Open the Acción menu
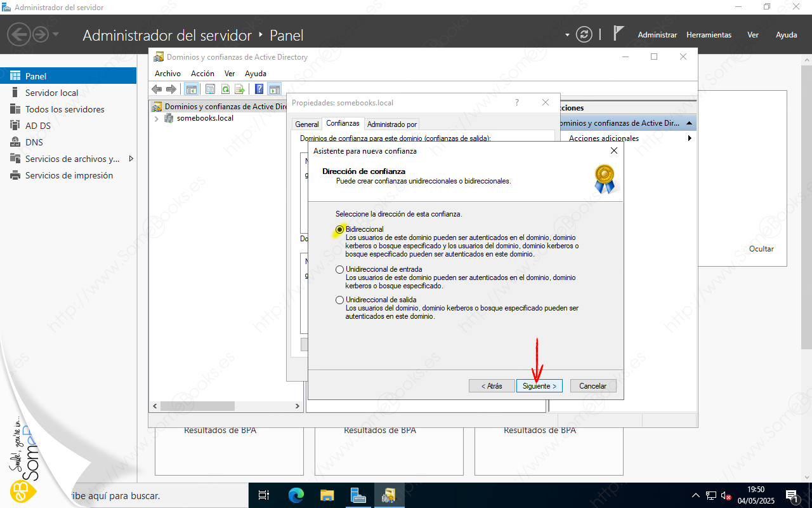The image size is (812, 508). point(202,74)
